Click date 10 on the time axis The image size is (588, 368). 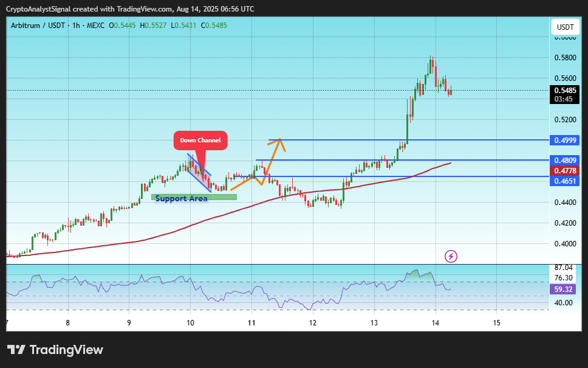pyautogui.click(x=190, y=323)
